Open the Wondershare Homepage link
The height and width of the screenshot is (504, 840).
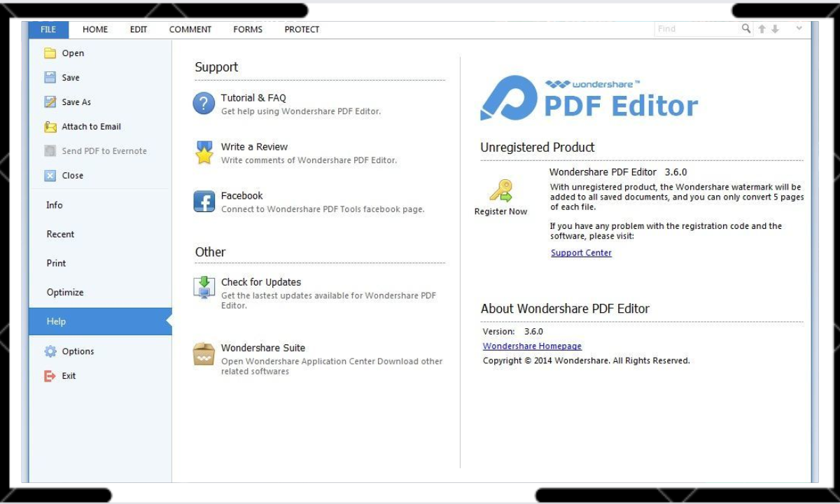coord(532,346)
